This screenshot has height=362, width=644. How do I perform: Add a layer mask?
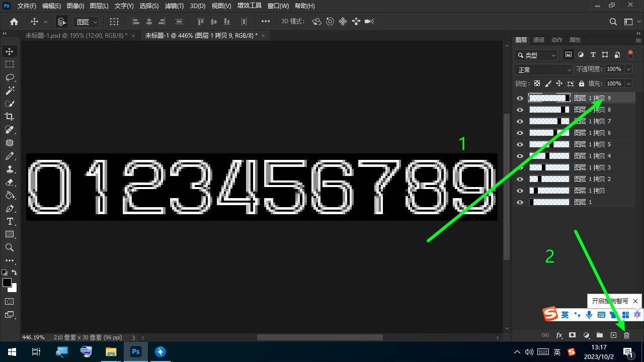point(572,335)
